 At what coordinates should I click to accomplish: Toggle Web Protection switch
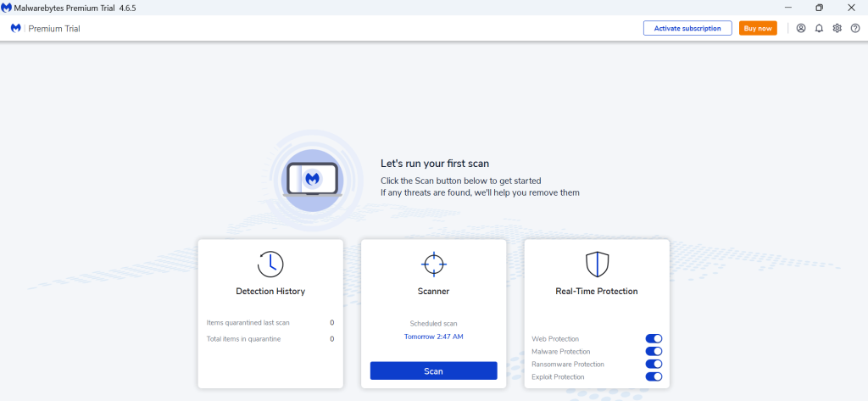[x=654, y=339]
